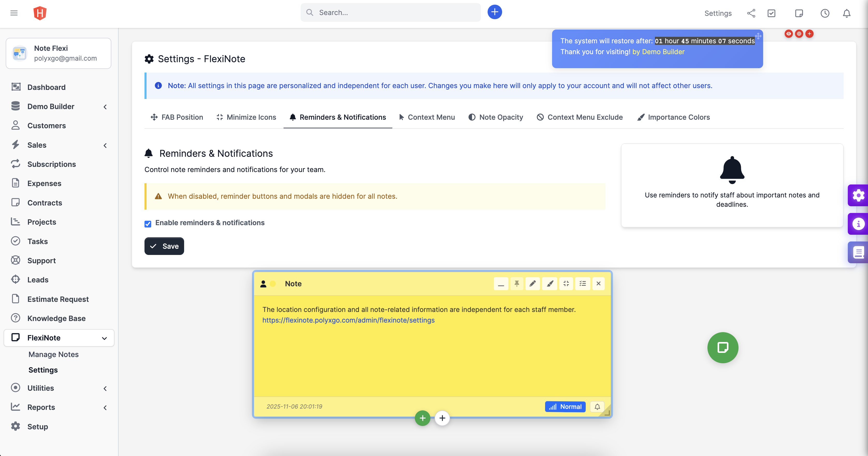Follow the by Demo Builder link
Screen dimensions: 868x456
pos(659,52)
